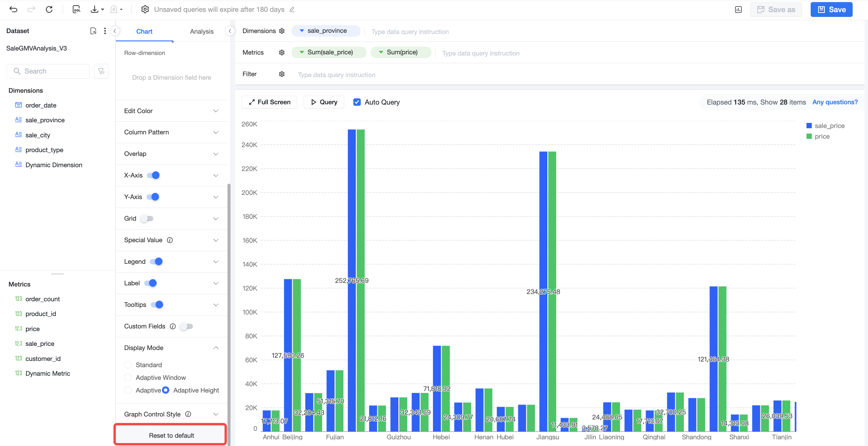Open the Filter settings gear icon

click(x=282, y=74)
